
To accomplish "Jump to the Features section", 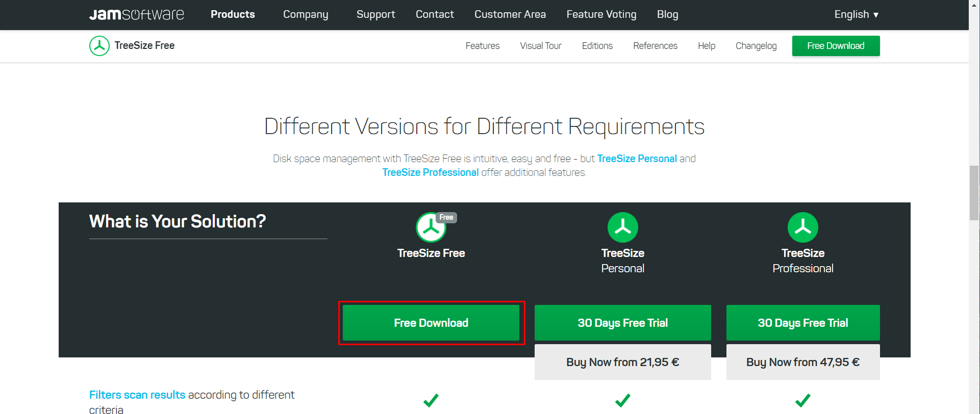I will 483,46.
